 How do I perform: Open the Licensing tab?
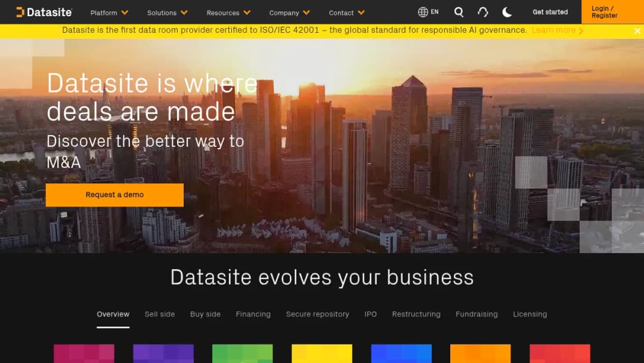point(530,315)
